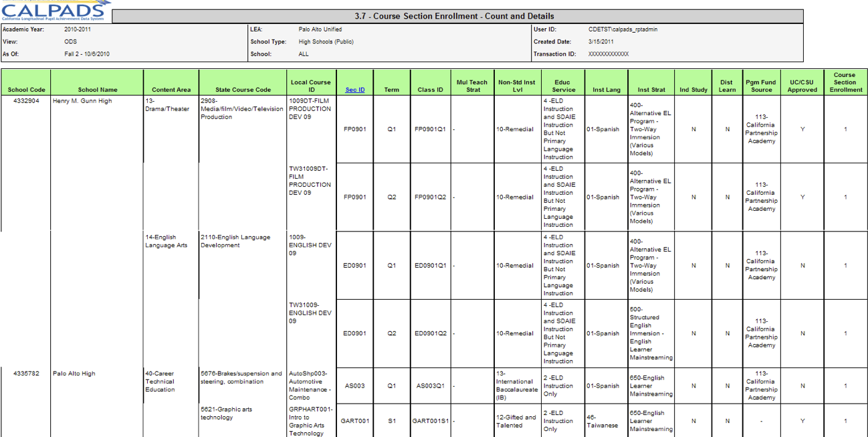Sort by the Sec ID column link
The height and width of the screenshot is (437, 868).
355,90
